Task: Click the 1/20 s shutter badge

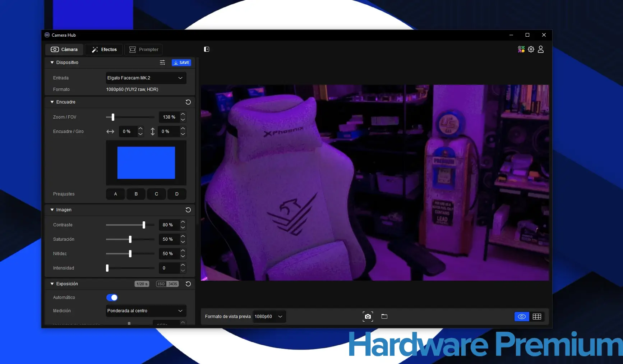Action: (x=142, y=284)
